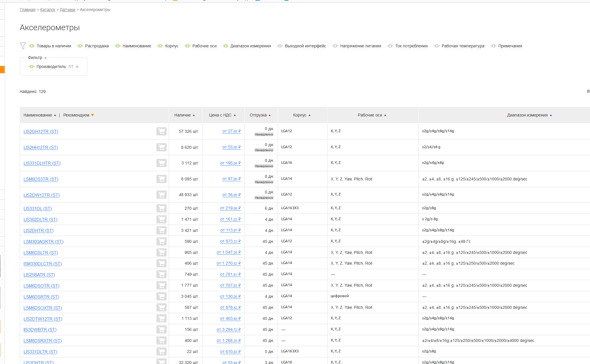The image size is (590, 364).
Task: Clear all filters via X beside Фильтр
Action: pos(46,58)
